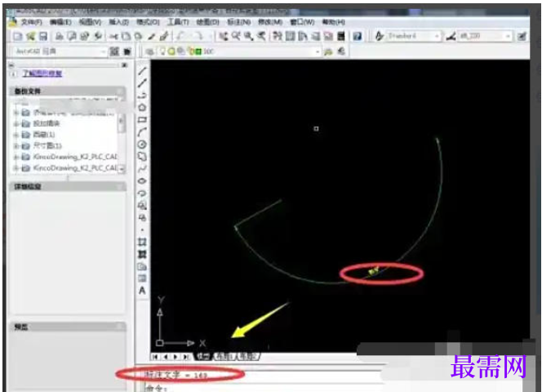Viewport: 542px width, 392px height.
Task: Select the Arc tool
Action: pyautogui.click(x=142, y=132)
